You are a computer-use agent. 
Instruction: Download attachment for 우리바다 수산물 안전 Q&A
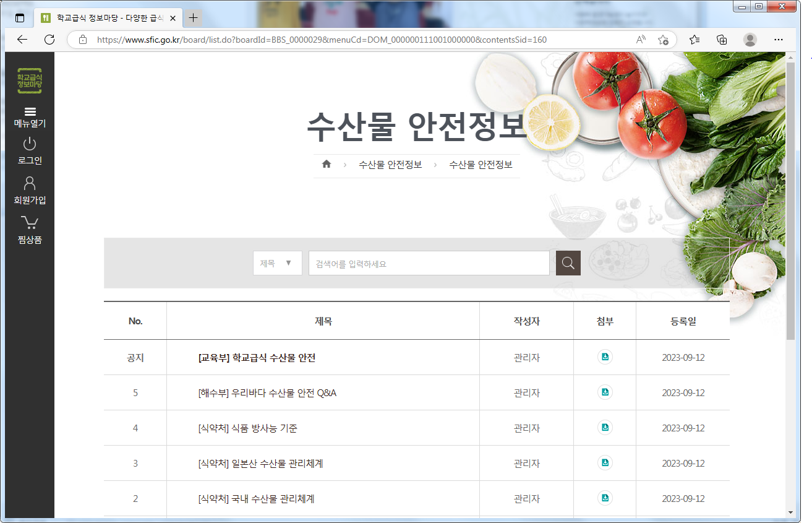(x=605, y=392)
